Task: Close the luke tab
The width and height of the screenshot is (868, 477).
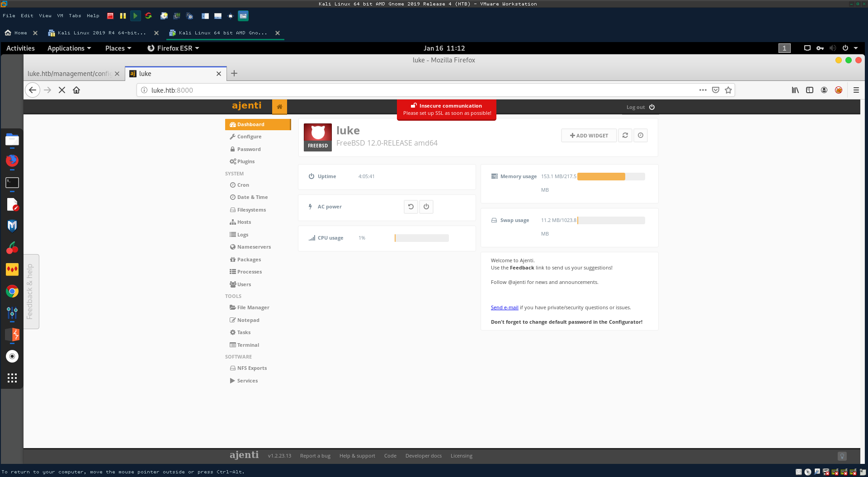Action: click(219, 74)
